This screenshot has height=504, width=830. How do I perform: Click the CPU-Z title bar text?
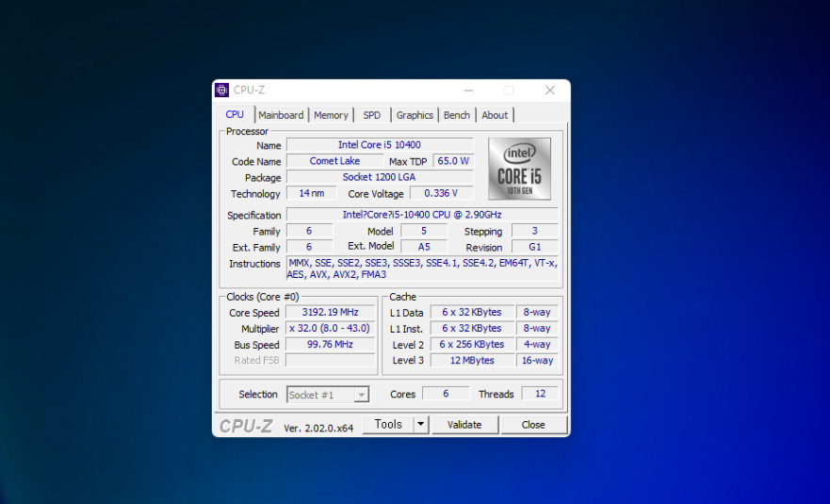click(x=249, y=90)
